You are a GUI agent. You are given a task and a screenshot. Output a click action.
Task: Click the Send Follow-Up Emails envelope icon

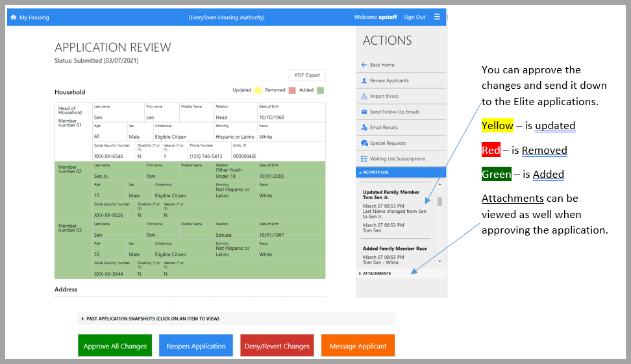pos(364,112)
